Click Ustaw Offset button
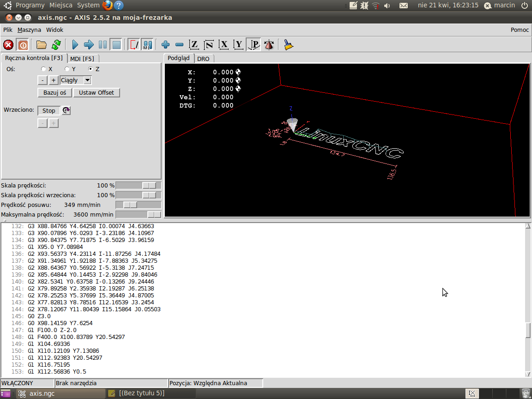This screenshot has height=399, width=532. (97, 93)
